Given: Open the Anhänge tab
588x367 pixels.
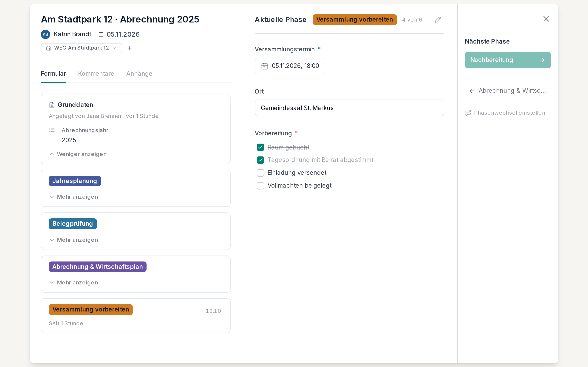Looking at the screenshot, I should coord(139,74).
